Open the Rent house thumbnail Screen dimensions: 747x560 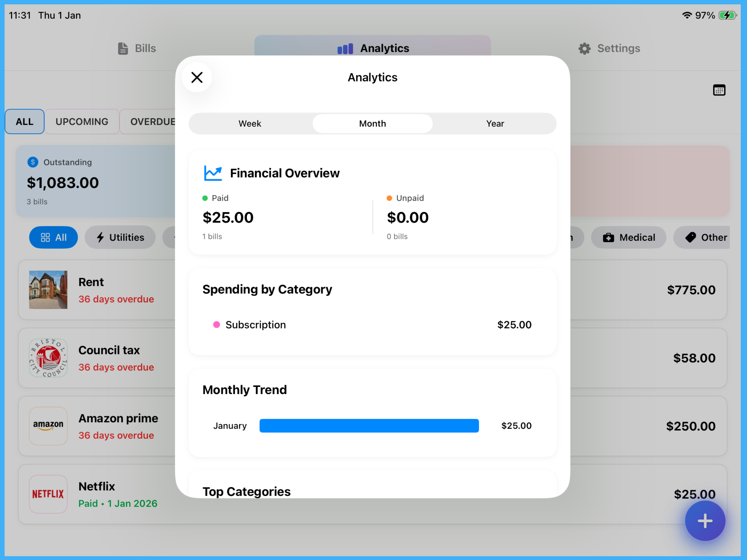48,289
